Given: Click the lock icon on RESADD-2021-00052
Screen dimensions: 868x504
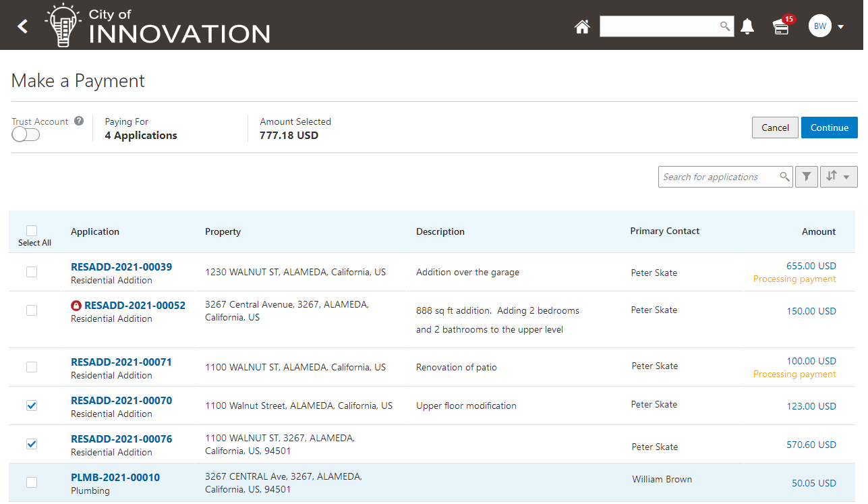Looking at the screenshot, I should click(x=76, y=306).
